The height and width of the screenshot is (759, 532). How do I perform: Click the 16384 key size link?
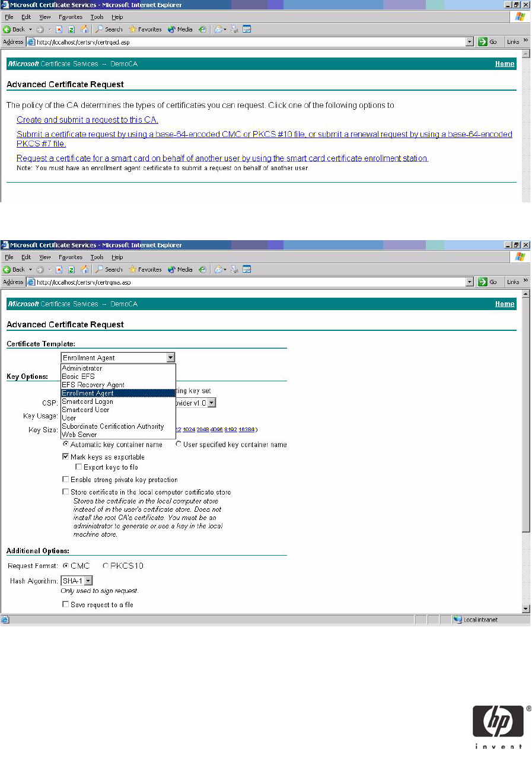[x=247, y=429]
